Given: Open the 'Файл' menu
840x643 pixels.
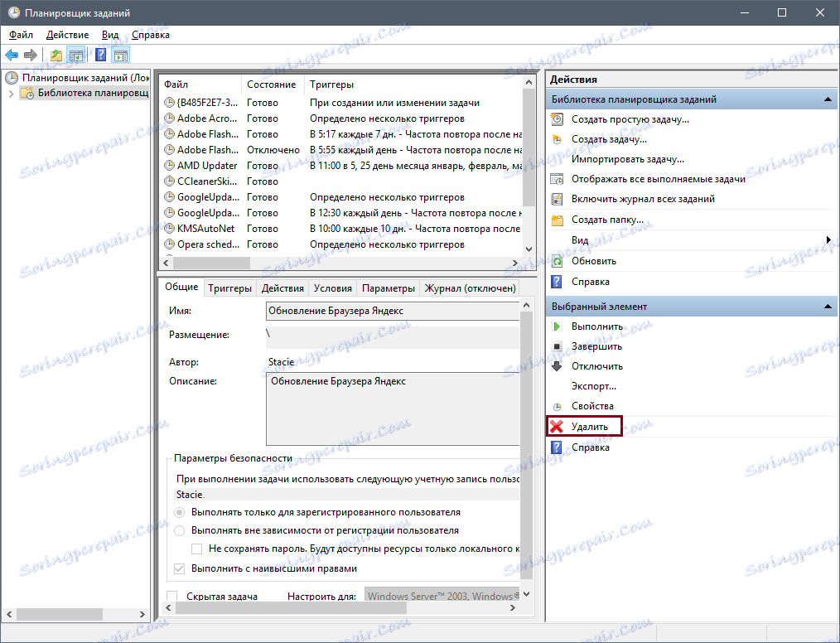Looking at the screenshot, I should [x=21, y=35].
